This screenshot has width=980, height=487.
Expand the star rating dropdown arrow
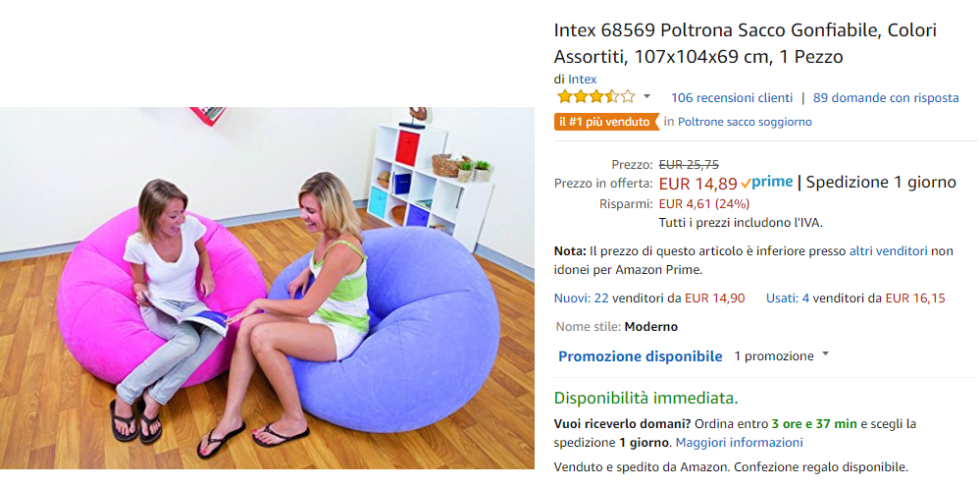(x=646, y=96)
